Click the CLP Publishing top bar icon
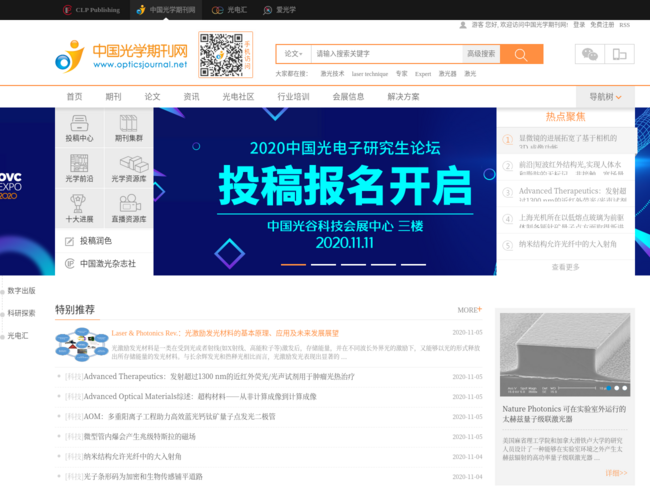650x500 pixels. pyautogui.click(x=67, y=10)
